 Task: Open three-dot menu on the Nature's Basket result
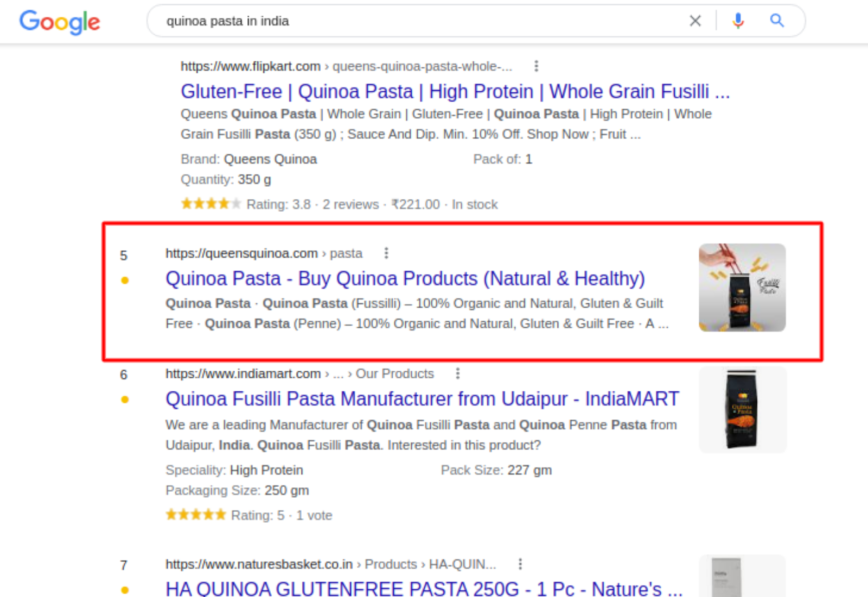(520, 564)
